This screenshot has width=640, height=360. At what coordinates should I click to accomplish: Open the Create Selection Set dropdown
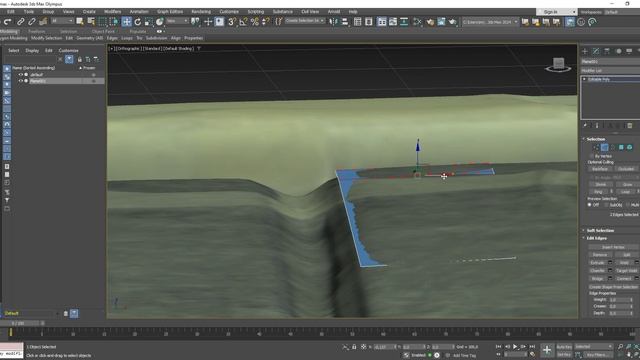(x=304, y=21)
